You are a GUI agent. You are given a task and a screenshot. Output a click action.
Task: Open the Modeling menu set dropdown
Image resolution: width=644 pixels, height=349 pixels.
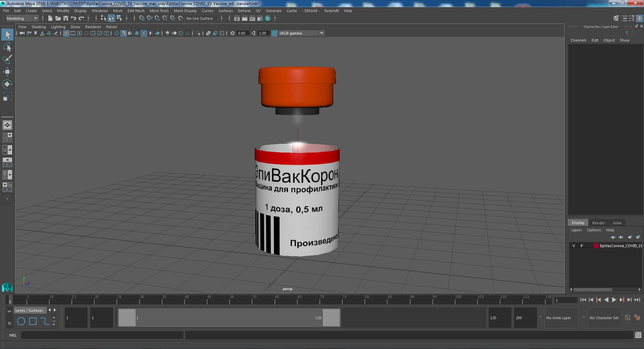[22, 18]
